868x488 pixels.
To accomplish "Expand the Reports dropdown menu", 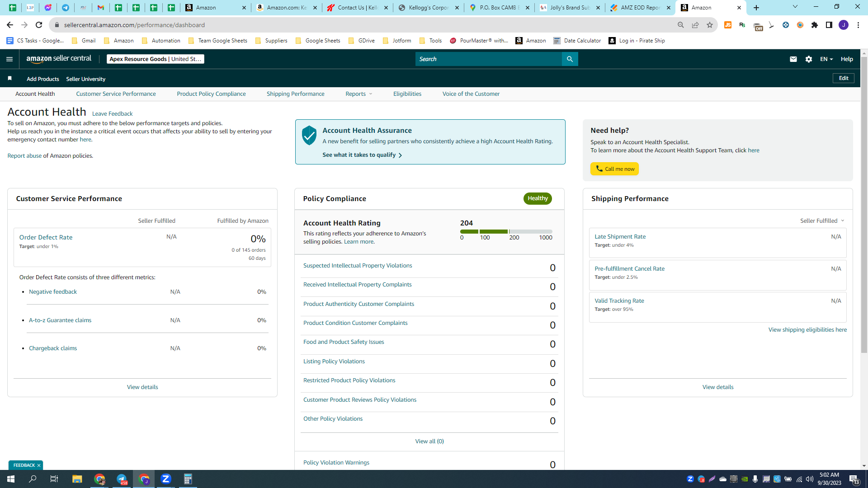I will tap(359, 94).
